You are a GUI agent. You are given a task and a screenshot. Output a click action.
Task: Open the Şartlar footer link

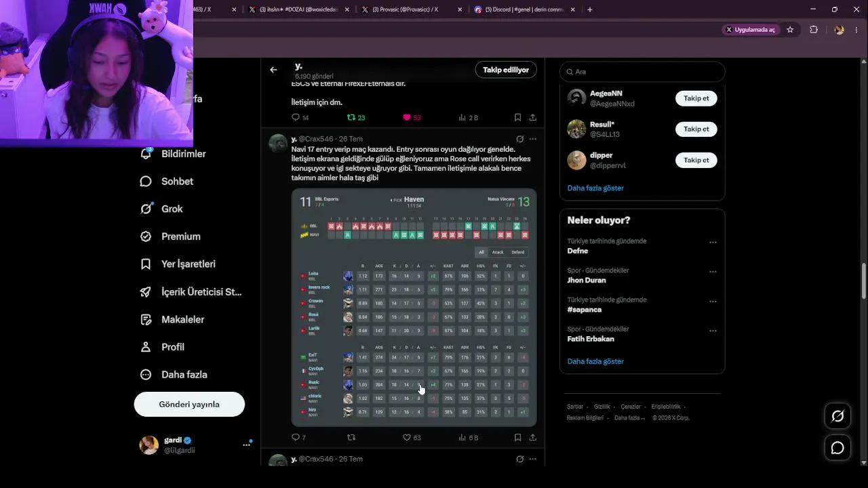point(575,407)
